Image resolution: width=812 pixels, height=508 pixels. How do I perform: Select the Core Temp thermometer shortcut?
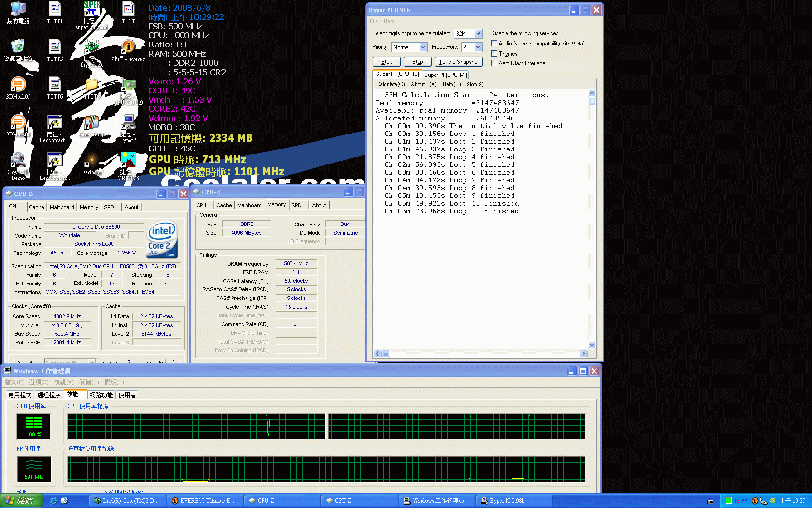click(91, 126)
